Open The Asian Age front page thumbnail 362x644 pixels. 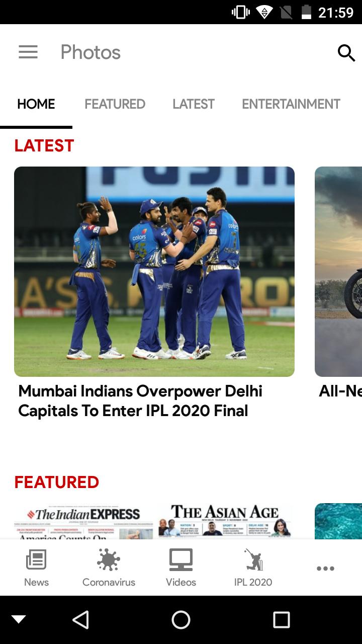(225, 521)
